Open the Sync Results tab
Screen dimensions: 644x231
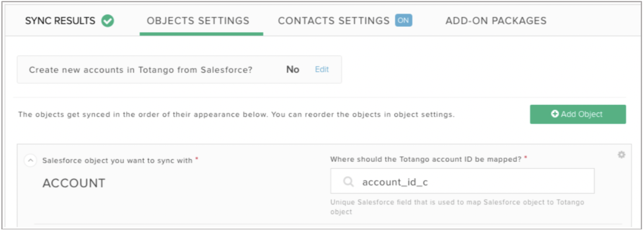(x=60, y=21)
